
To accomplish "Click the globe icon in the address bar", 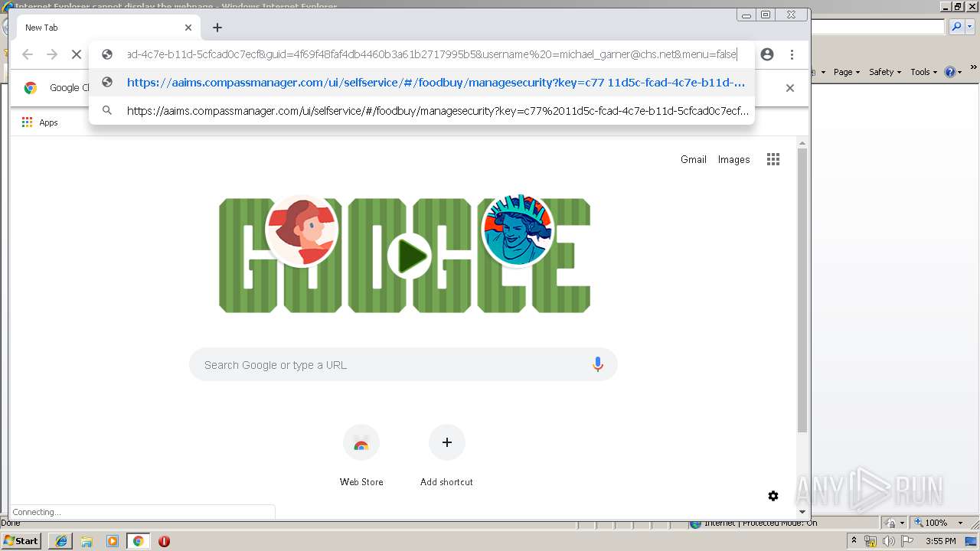I will tap(108, 54).
